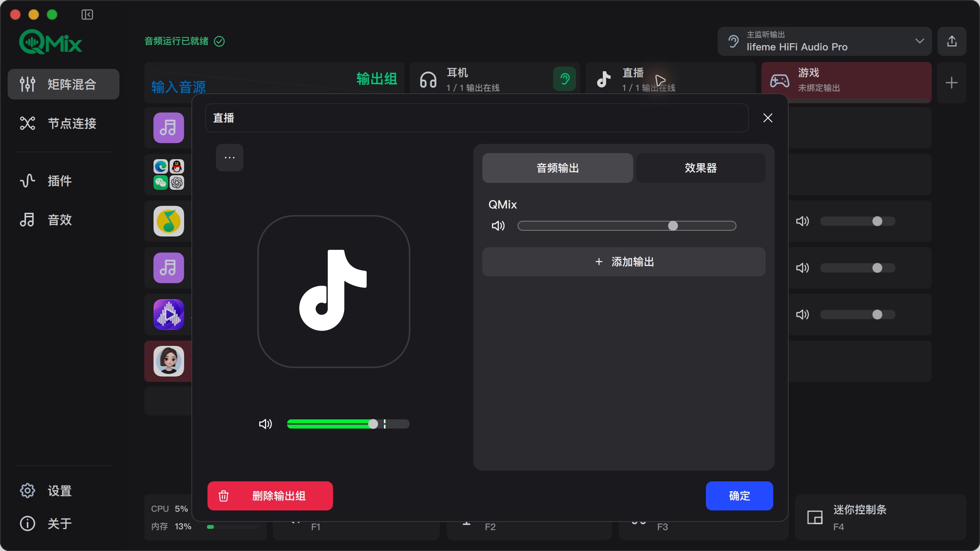Confirm with the blue 确定 button
The width and height of the screenshot is (980, 551).
point(739,496)
